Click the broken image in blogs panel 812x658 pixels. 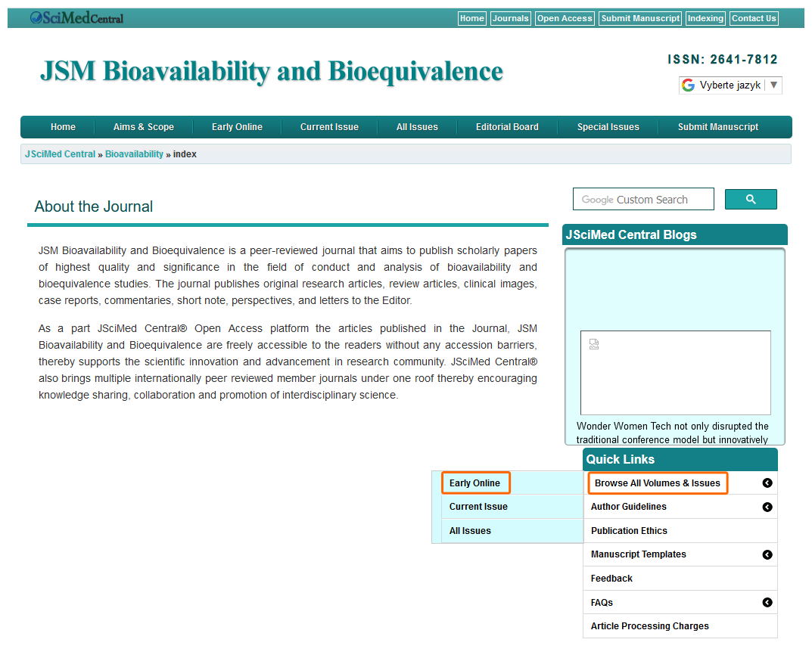pos(594,344)
